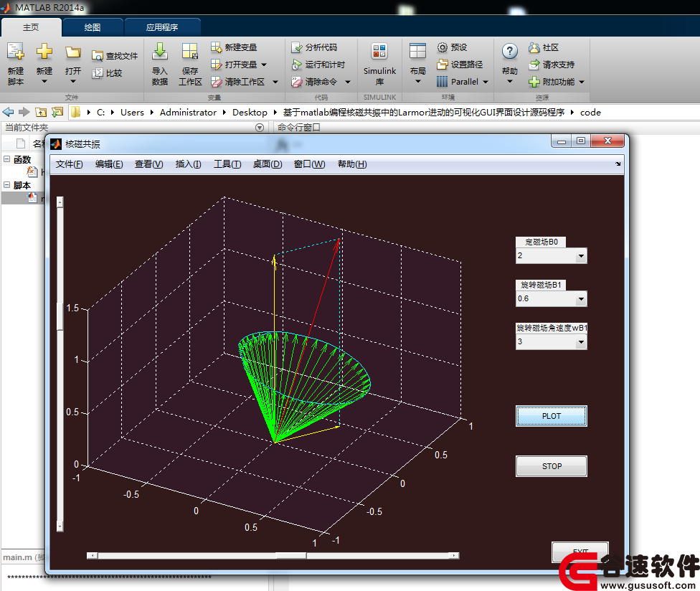The height and width of the screenshot is (591, 700).
Task: Collapse the 脚本 group in the file list
Action: (6, 184)
